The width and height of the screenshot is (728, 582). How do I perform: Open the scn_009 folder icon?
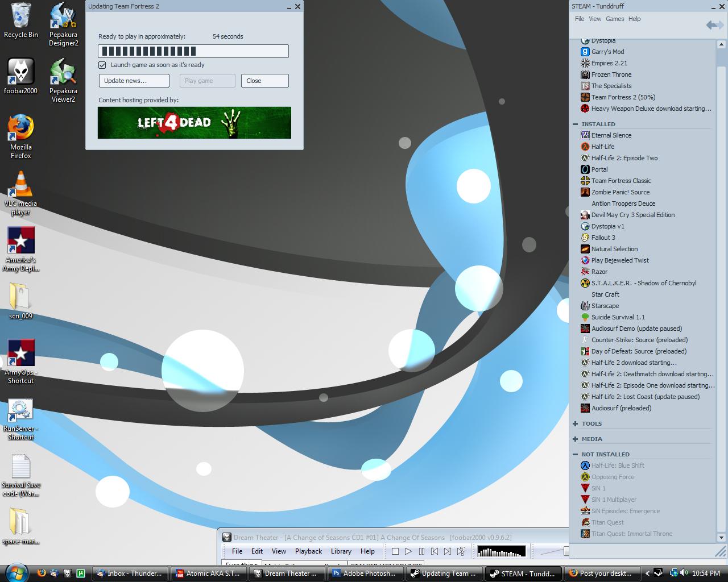[20, 301]
